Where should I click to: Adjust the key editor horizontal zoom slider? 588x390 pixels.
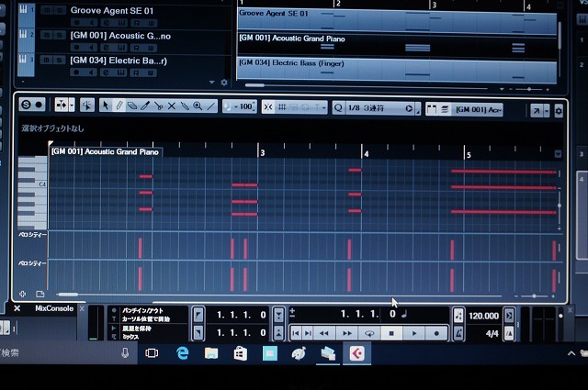tap(535, 296)
